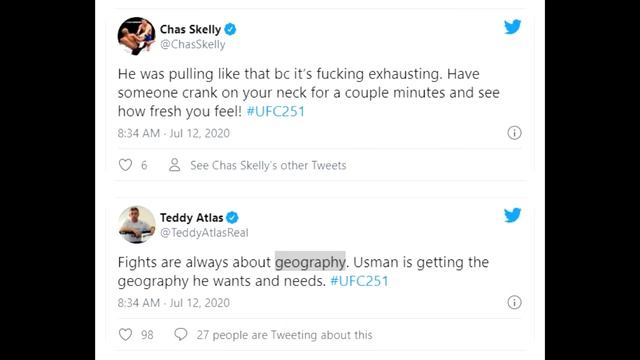Open 27 people are Tweeting about this

284,335
